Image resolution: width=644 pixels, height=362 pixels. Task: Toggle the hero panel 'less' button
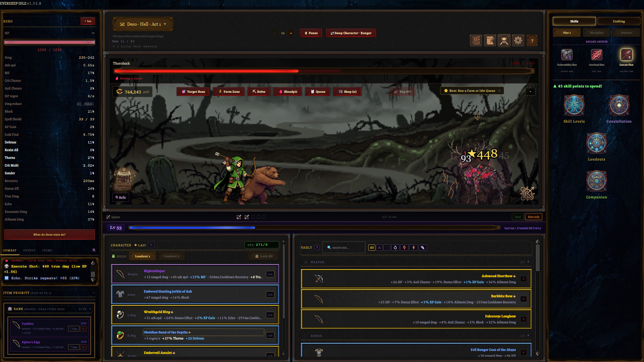click(x=88, y=21)
